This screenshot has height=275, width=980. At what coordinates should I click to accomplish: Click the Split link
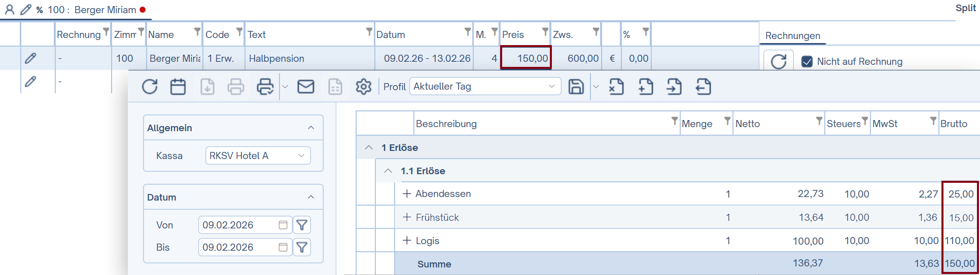point(966,8)
